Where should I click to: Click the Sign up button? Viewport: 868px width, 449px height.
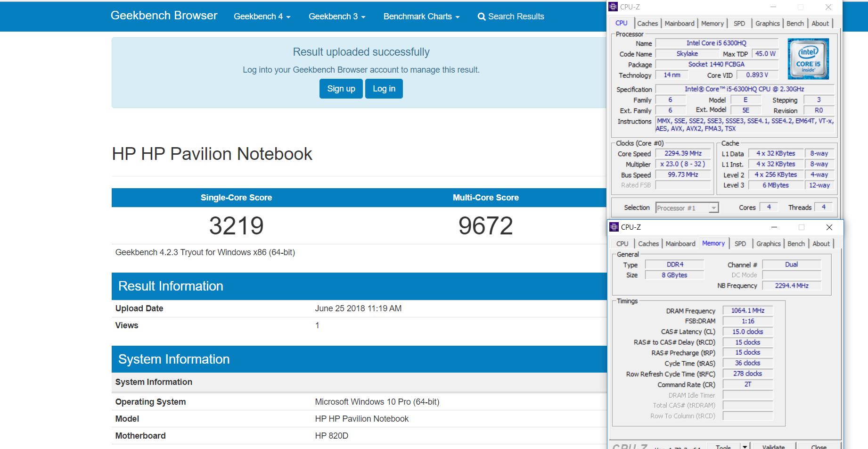click(x=341, y=89)
